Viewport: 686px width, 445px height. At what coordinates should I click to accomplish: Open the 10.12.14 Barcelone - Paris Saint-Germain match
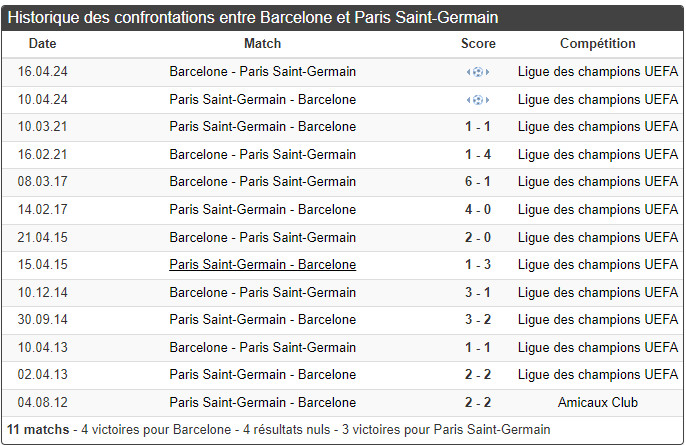tap(263, 292)
